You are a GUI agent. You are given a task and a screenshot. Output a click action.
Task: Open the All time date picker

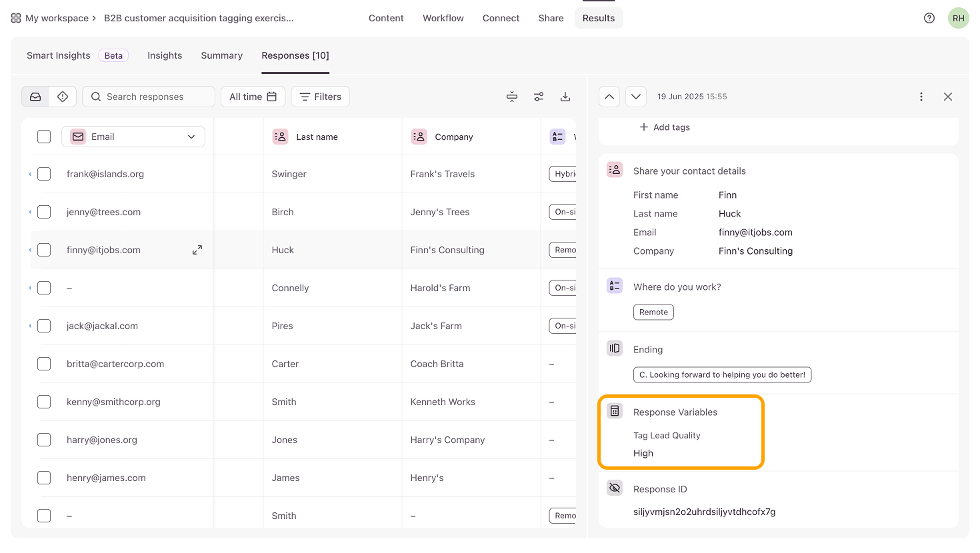point(253,97)
